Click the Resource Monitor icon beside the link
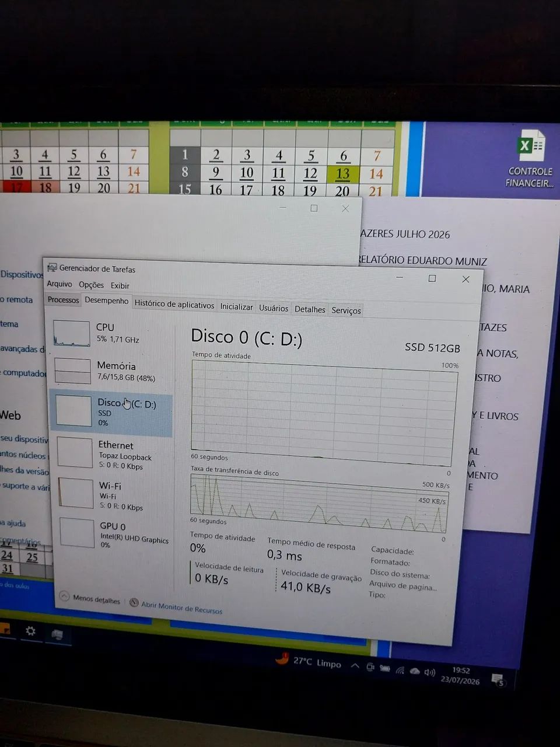 point(134,602)
